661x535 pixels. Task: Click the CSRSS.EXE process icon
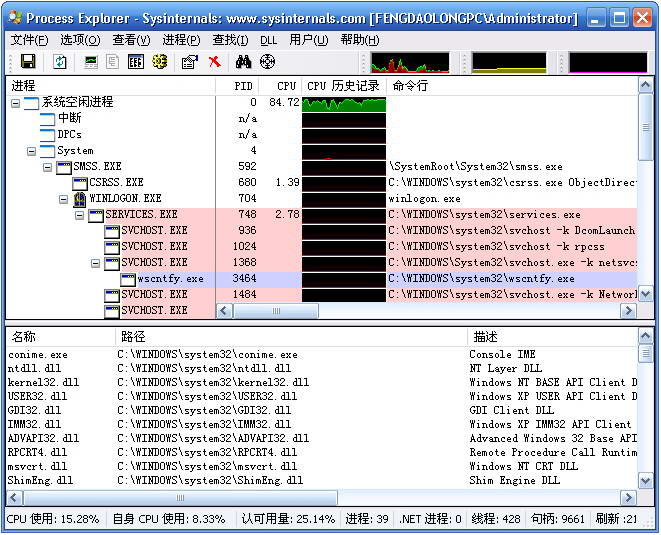pos(80,183)
